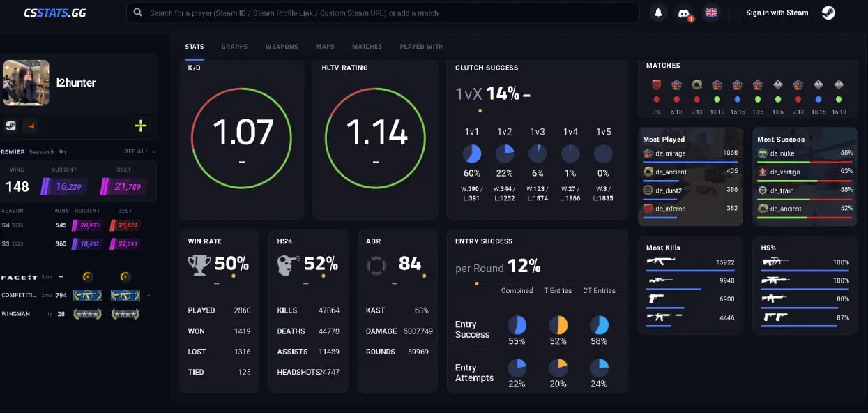Open the Played With tab
This screenshot has width=868, height=413.
click(421, 47)
